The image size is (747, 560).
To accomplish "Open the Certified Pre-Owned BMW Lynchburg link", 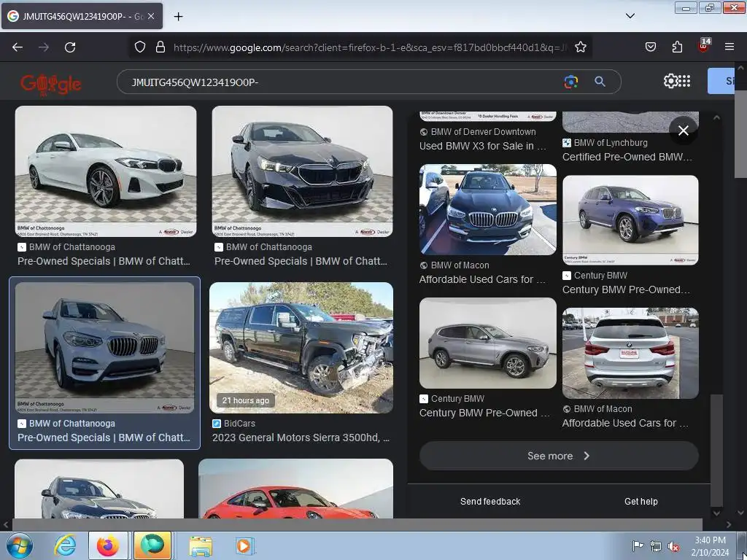I will (627, 157).
